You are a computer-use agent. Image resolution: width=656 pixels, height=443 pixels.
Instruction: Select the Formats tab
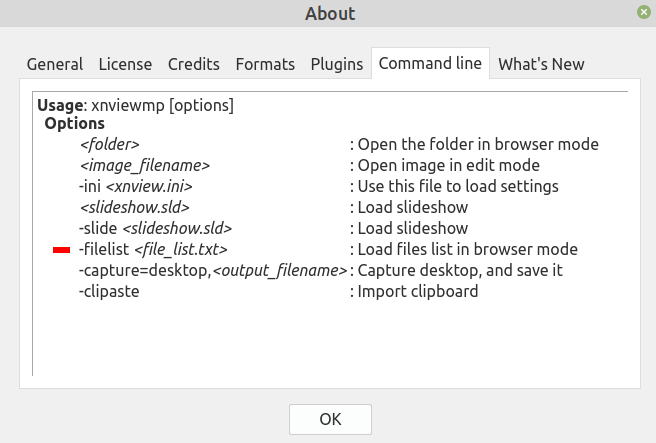point(265,65)
